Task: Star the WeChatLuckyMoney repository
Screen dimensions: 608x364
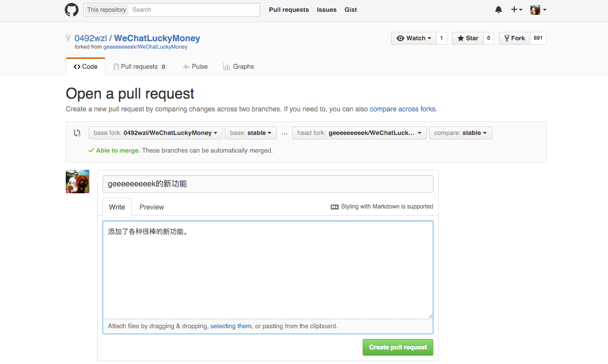Action: point(468,38)
